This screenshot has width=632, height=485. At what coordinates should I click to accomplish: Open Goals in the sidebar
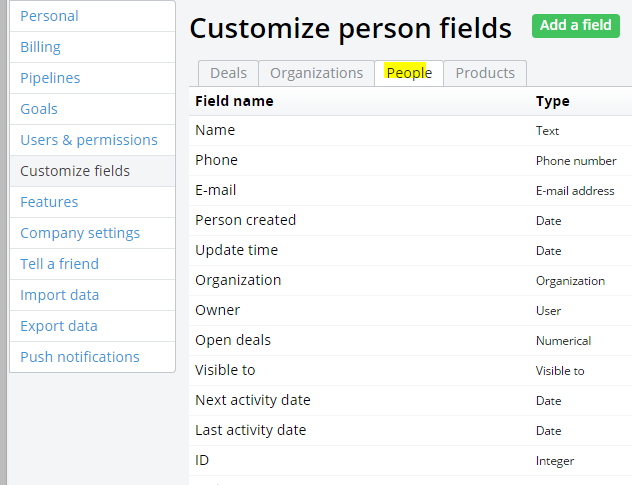(92, 109)
